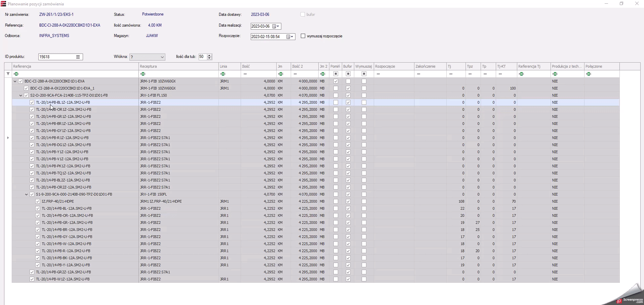Screen dimensions: 644x305
Task: Click Receptura cell JRV-1-FIB FL150
Action: [178, 95]
